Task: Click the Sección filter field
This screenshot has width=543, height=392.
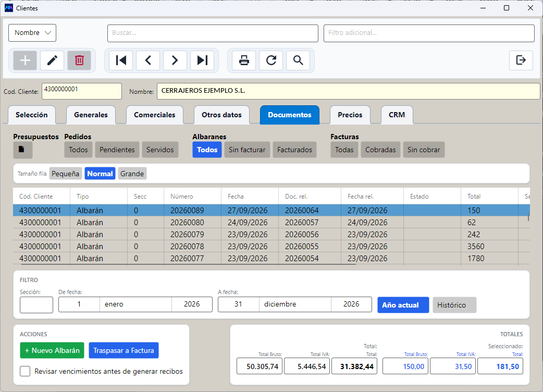Action: point(36,305)
